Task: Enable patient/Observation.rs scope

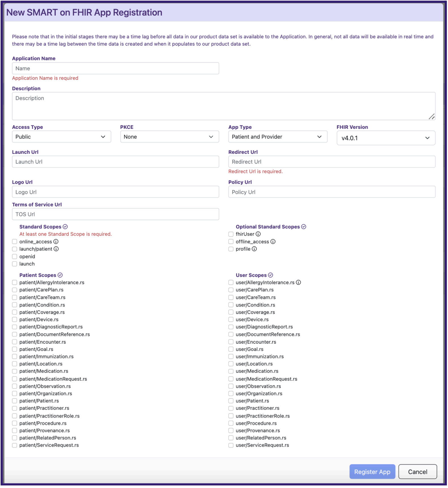Action: 14,386
